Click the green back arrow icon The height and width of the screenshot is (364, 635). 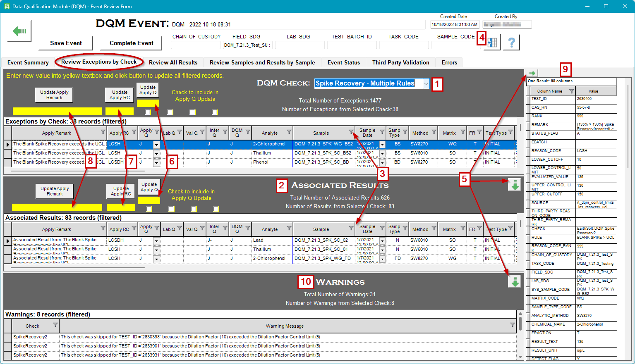19,31
